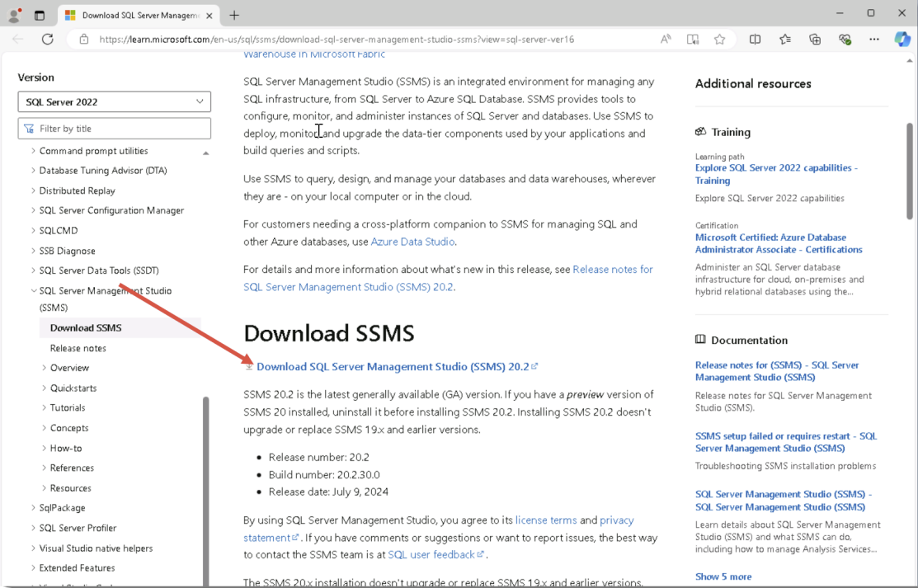Click the back navigation arrow
The height and width of the screenshot is (588, 918).
pos(17,40)
